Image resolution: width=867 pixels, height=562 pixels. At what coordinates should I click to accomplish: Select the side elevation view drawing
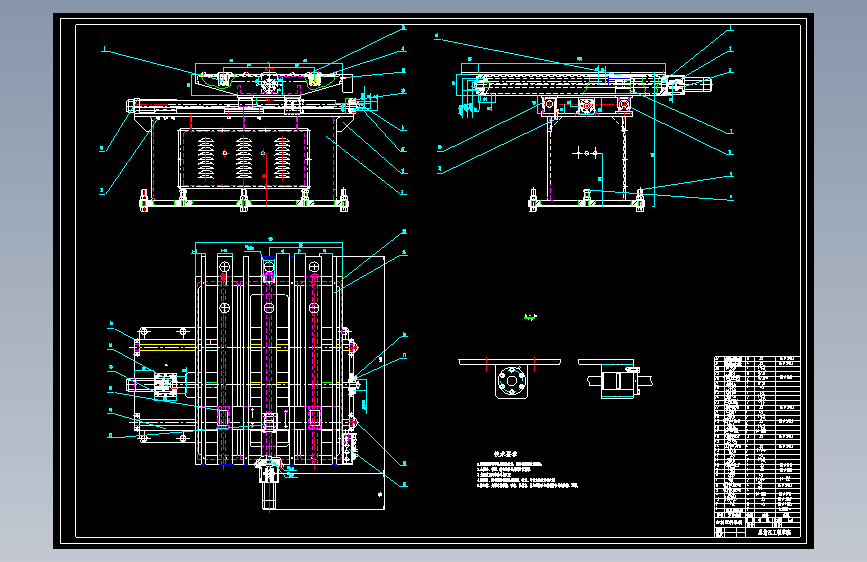[x=584, y=119]
